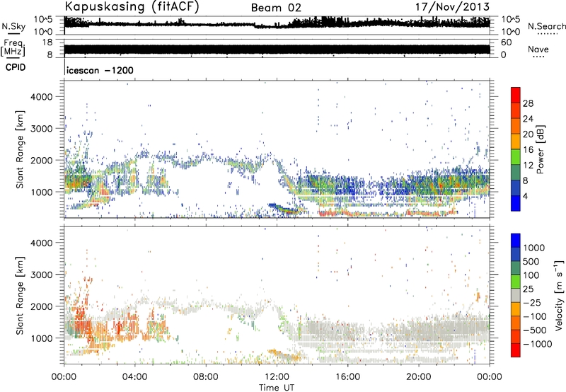Click the "Velocity [m s-1]" colorbar title
The width and height of the screenshot is (566, 392).
pyautogui.click(x=559, y=295)
